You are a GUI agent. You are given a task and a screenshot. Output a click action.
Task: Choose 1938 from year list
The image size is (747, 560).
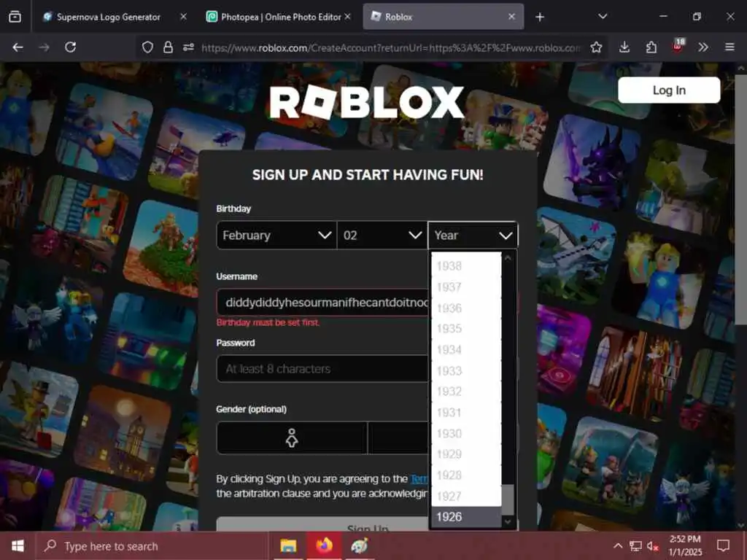[466, 265]
